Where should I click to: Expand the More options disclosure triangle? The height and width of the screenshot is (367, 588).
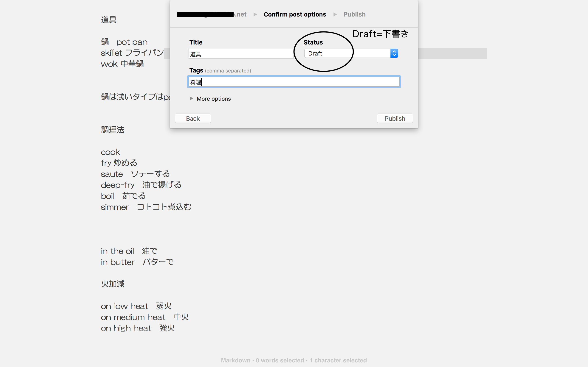191,99
